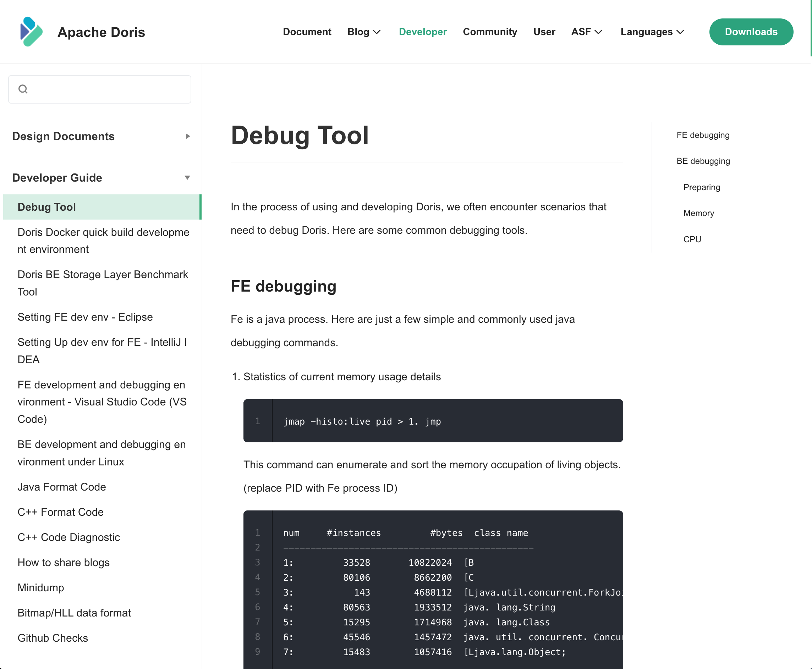Open Setting FE dev env - Eclipse

85,317
